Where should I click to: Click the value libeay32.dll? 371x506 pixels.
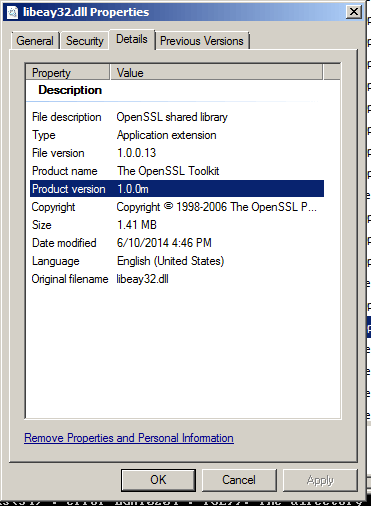click(142, 279)
